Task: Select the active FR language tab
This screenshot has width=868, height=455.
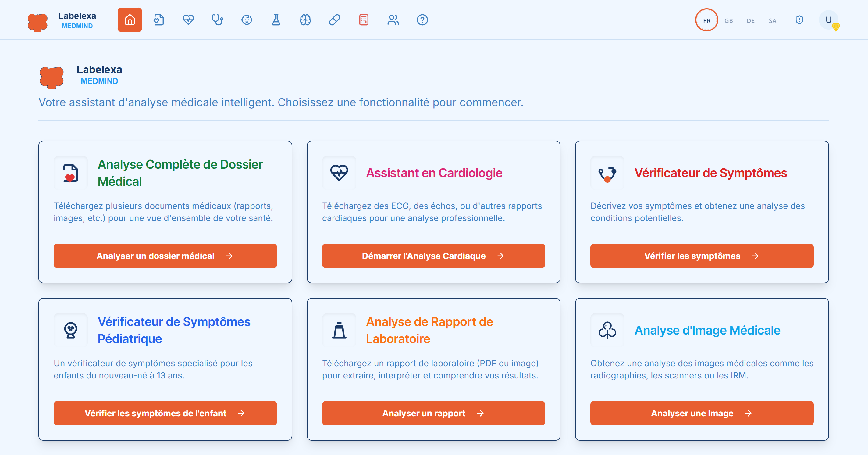Action: coord(706,20)
